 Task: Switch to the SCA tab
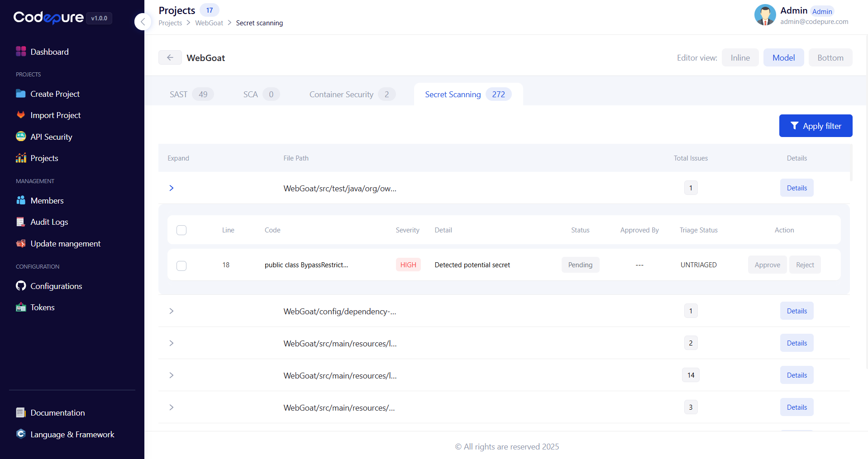pyautogui.click(x=262, y=94)
